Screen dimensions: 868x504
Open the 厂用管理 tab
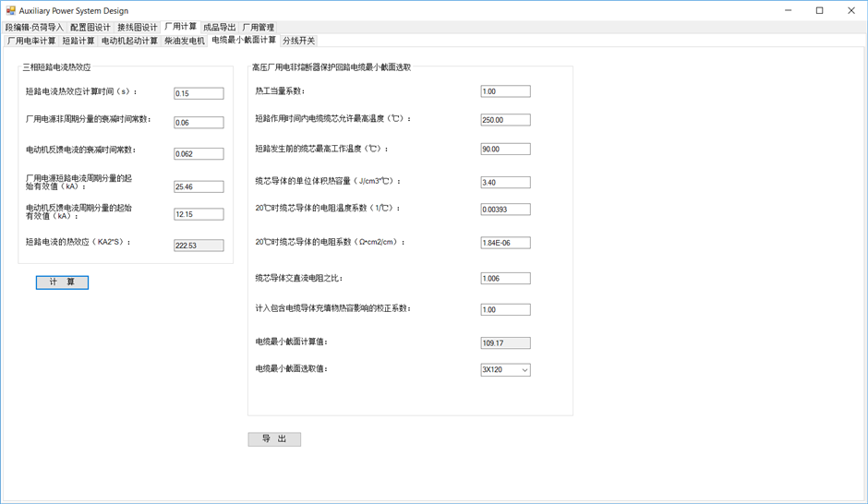tap(258, 27)
